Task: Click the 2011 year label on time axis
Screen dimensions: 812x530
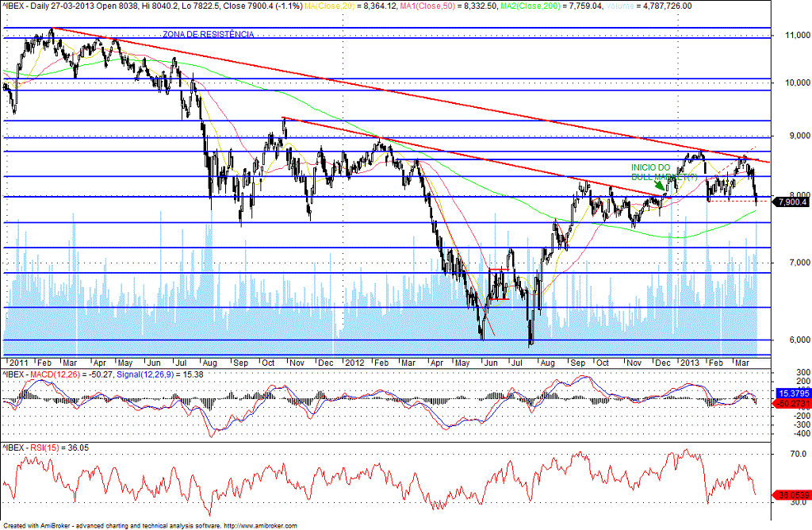Action: point(19,363)
